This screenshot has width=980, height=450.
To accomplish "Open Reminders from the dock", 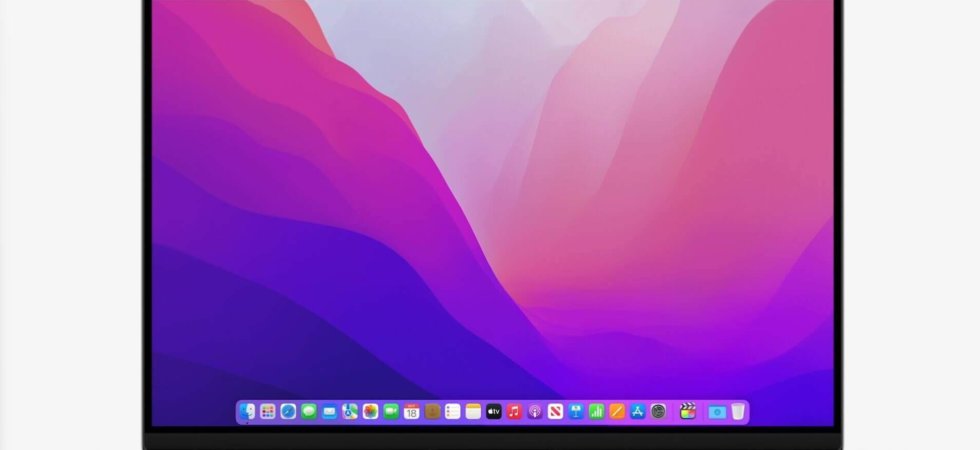I will click(x=452, y=411).
